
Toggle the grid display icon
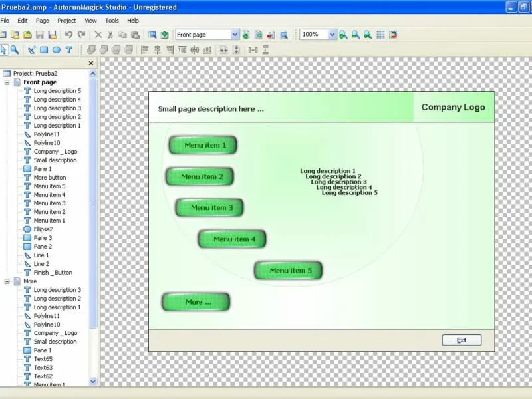[x=380, y=35]
